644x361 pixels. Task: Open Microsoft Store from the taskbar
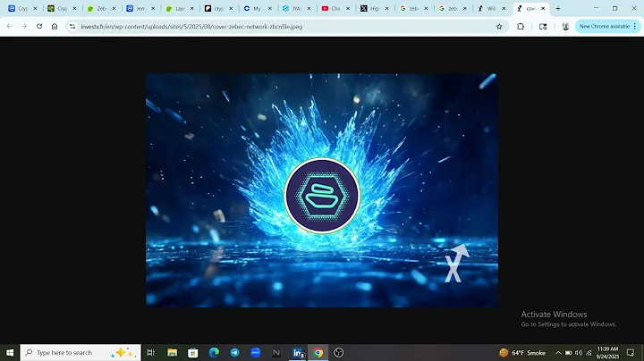coord(192,352)
